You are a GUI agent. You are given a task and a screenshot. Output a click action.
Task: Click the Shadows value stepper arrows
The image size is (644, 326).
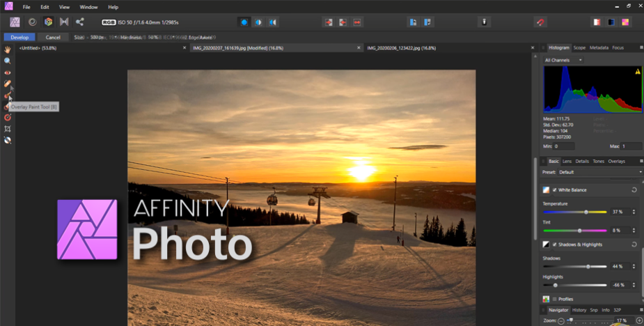pyautogui.click(x=634, y=266)
